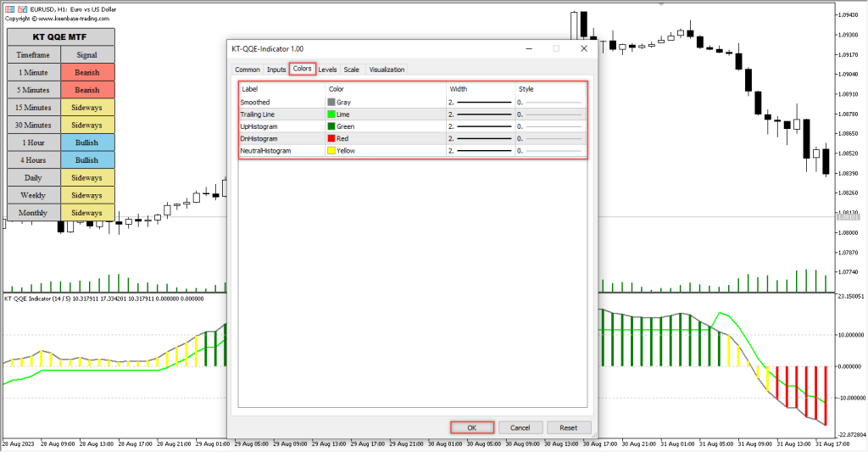This screenshot has height=452, width=868.
Task: Select the Scale tab
Action: click(x=352, y=70)
